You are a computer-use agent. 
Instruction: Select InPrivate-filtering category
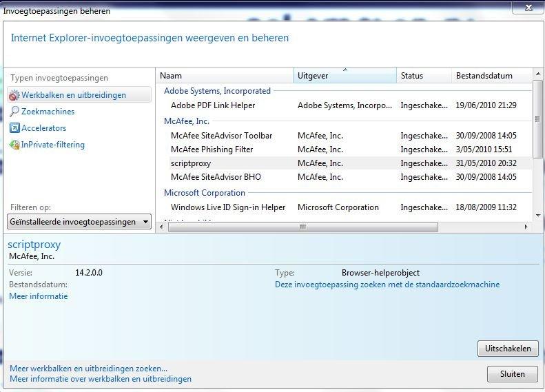[x=53, y=145]
